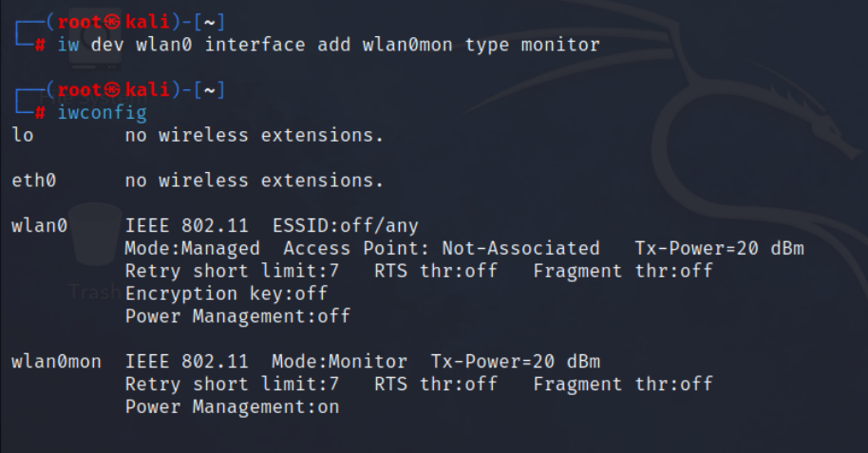Click the Access Point: Not-Associated text
Image resolution: width=868 pixels, height=453 pixels.
441,249
